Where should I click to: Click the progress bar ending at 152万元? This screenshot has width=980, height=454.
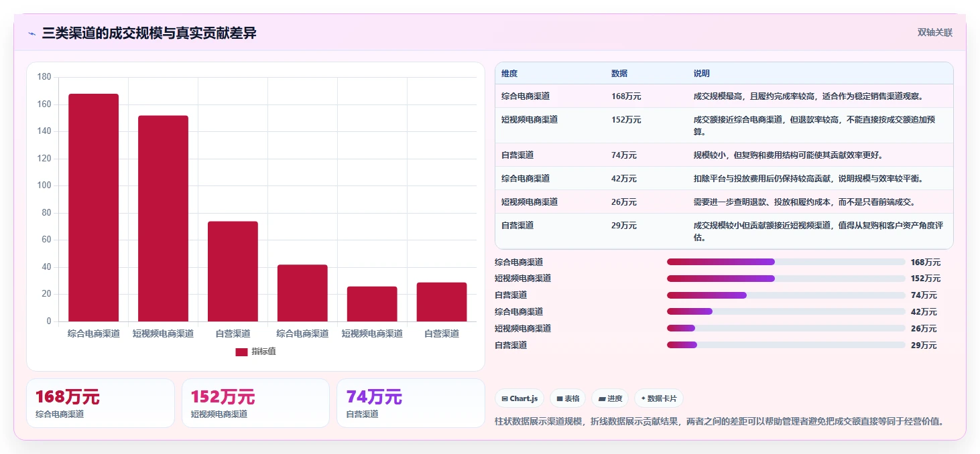tap(786, 279)
